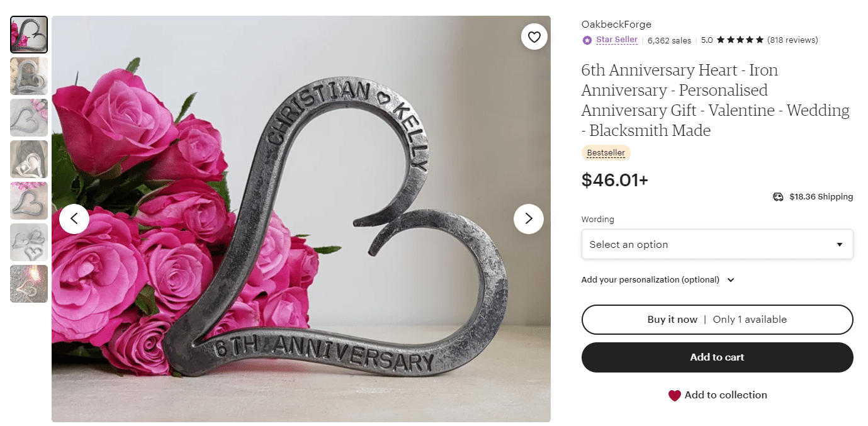Click the Buy it now button
Viewport: 868px width, 426px height.
(717, 320)
